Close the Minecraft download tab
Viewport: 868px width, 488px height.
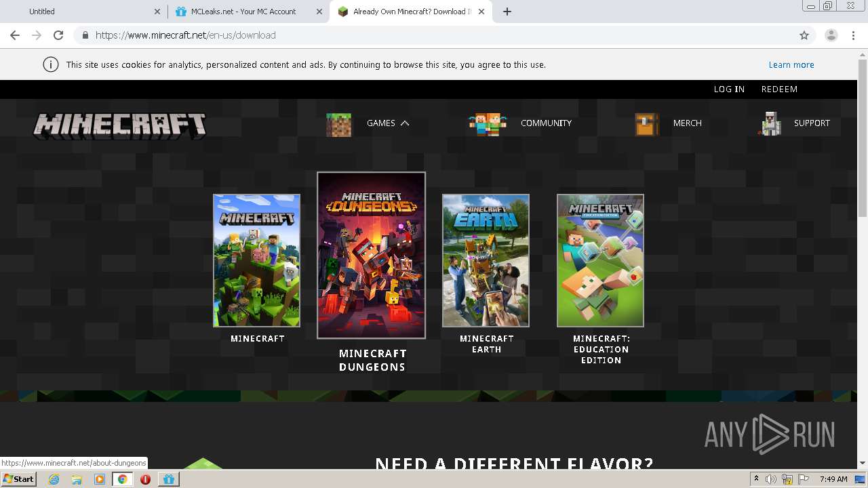pyautogui.click(x=481, y=12)
